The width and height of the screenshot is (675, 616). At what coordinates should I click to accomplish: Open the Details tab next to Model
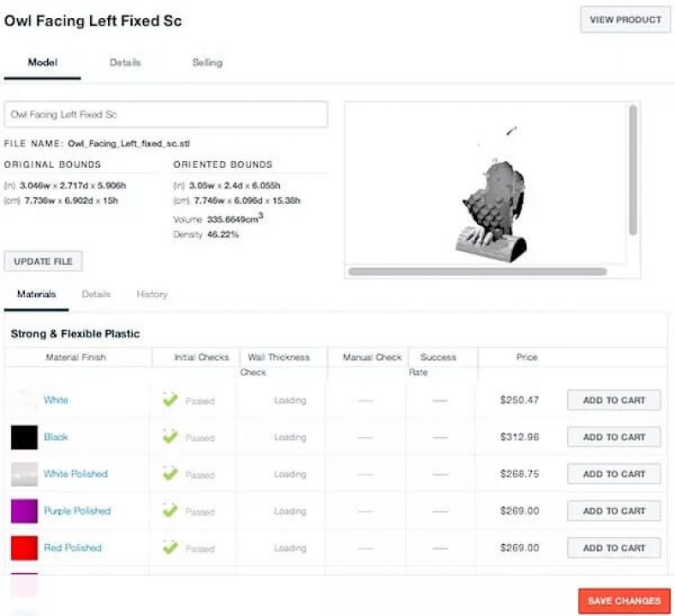(125, 63)
